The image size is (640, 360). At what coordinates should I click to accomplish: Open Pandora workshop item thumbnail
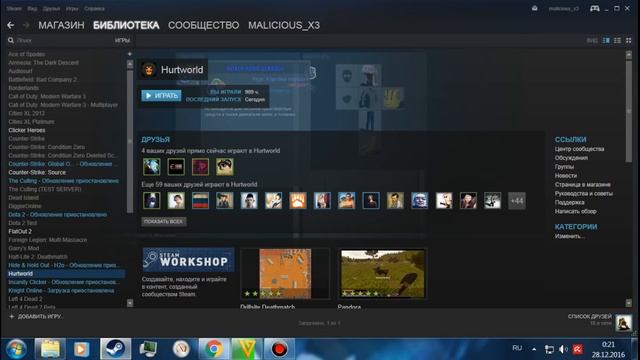click(382, 274)
